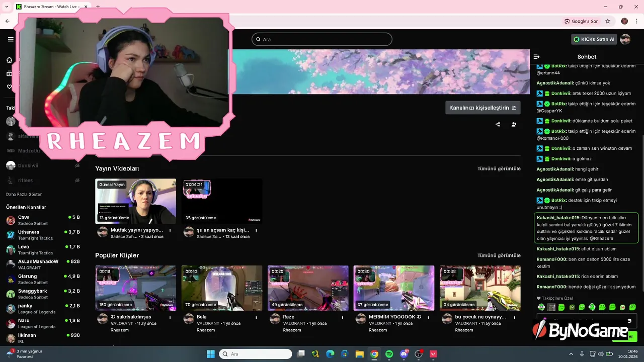This screenshot has width=644, height=362.
Task: Open Valorant from the taskbar
Action: [x=433, y=354]
